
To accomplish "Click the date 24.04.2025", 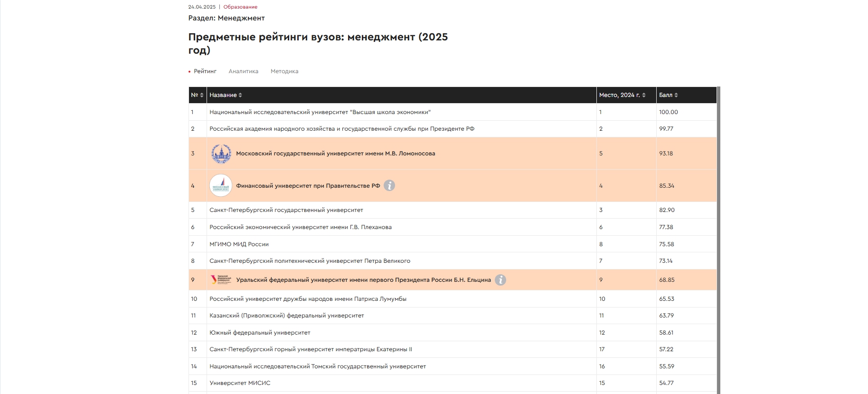I will coord(202,7).
